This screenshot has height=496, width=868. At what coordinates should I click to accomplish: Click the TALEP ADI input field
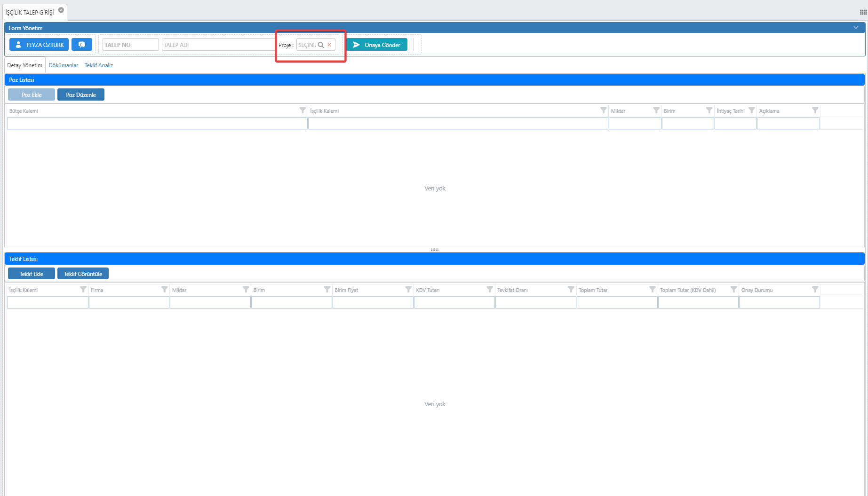pos(218,45)
